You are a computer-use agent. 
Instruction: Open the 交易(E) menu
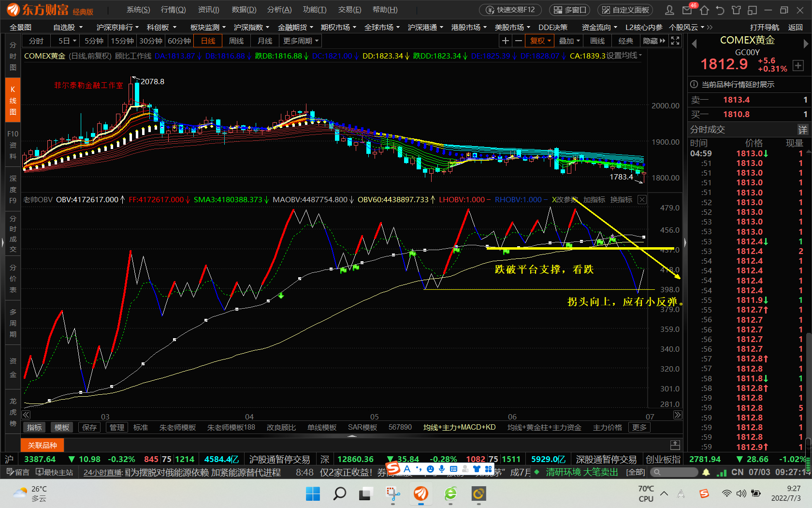pyautogui.click(x=349, y=10)
